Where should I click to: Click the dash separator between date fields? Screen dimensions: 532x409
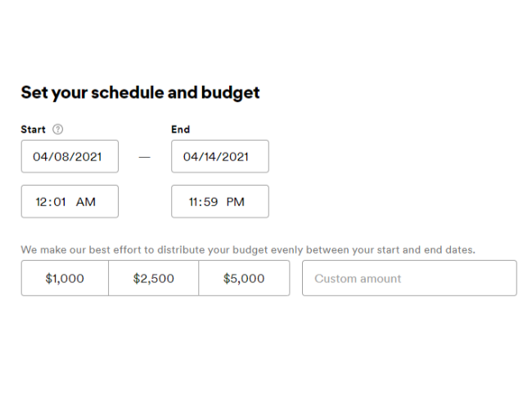(145, 157)
